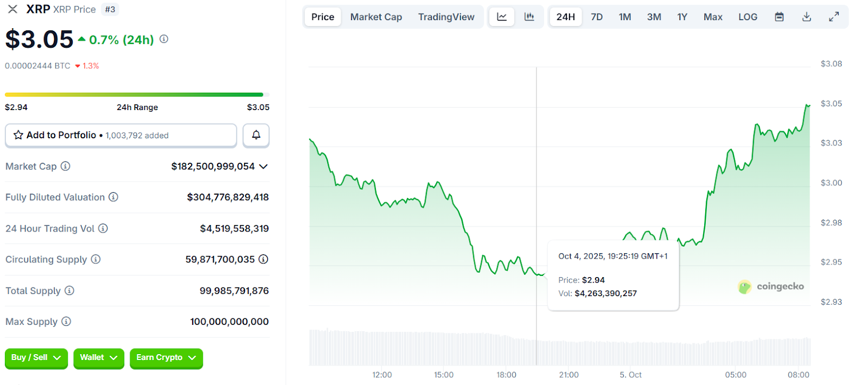Screen dimensions: 868x385
Task: Select the 7D time range
Action: [597, 17]
